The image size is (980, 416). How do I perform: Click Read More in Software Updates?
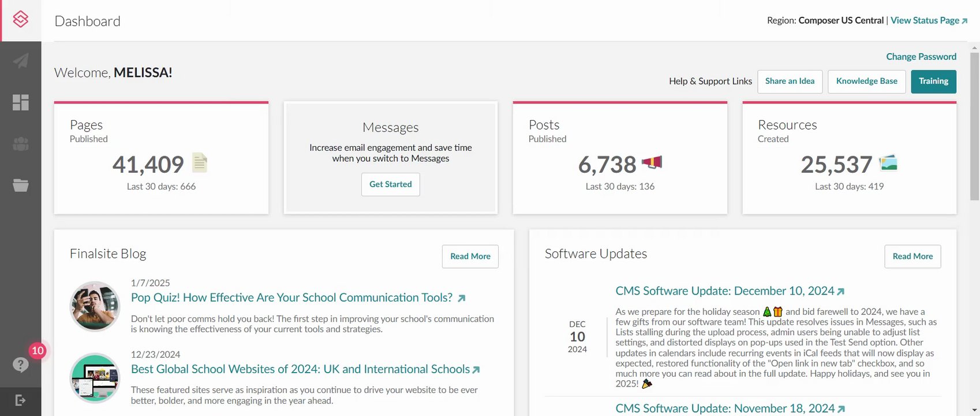[x=912, y=257]
